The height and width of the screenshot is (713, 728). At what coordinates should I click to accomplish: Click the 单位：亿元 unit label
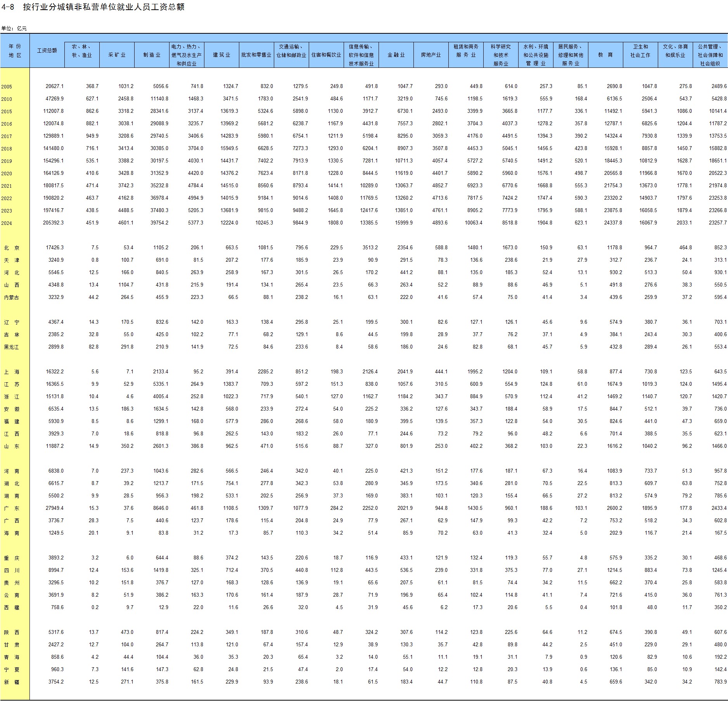[14, 28]
